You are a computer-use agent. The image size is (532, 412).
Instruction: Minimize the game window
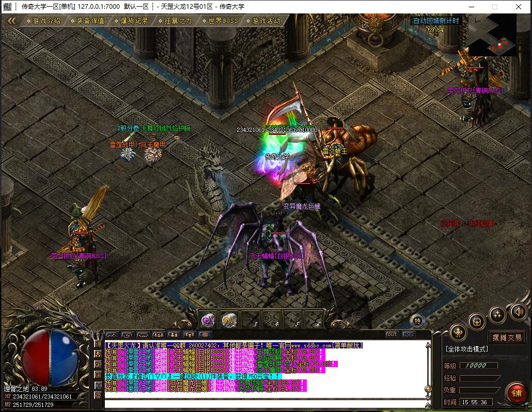click(472, 6)
